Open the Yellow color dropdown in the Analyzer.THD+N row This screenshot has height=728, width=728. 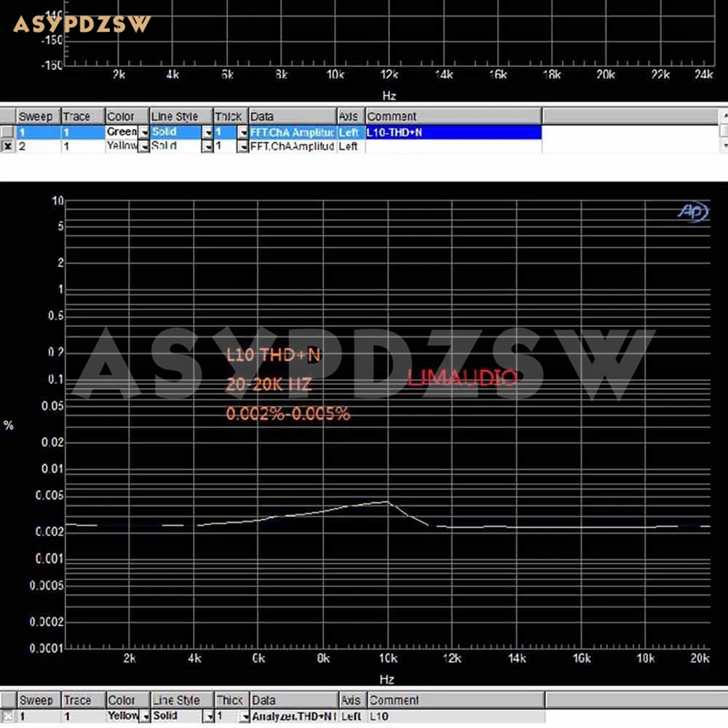[146, 717]
